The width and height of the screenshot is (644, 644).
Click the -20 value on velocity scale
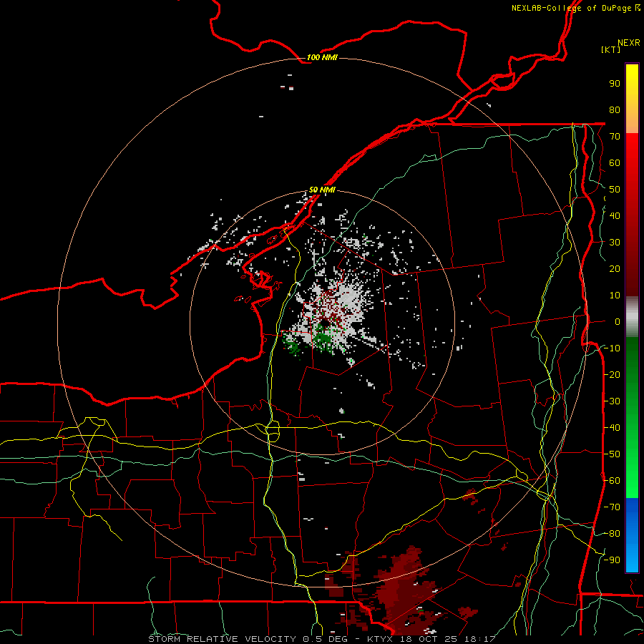612,375
